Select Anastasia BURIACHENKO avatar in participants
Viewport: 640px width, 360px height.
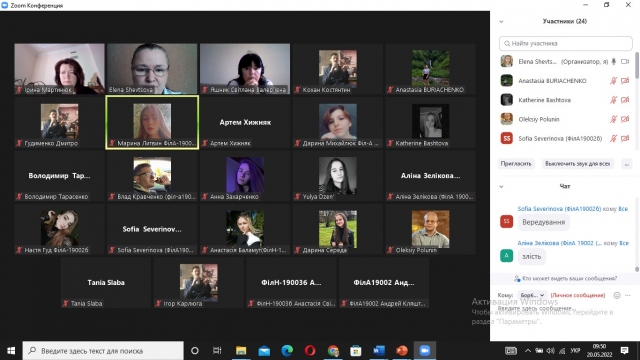(x=507, y=80)
